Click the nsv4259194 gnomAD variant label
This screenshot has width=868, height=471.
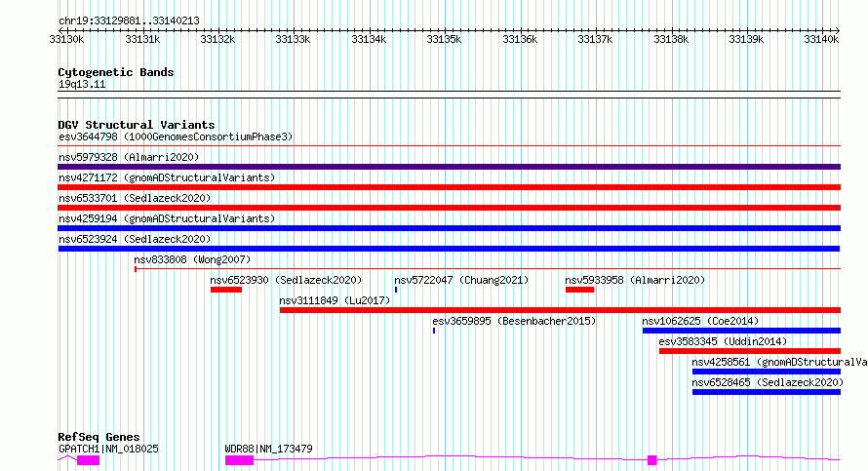tap(167, 218)
